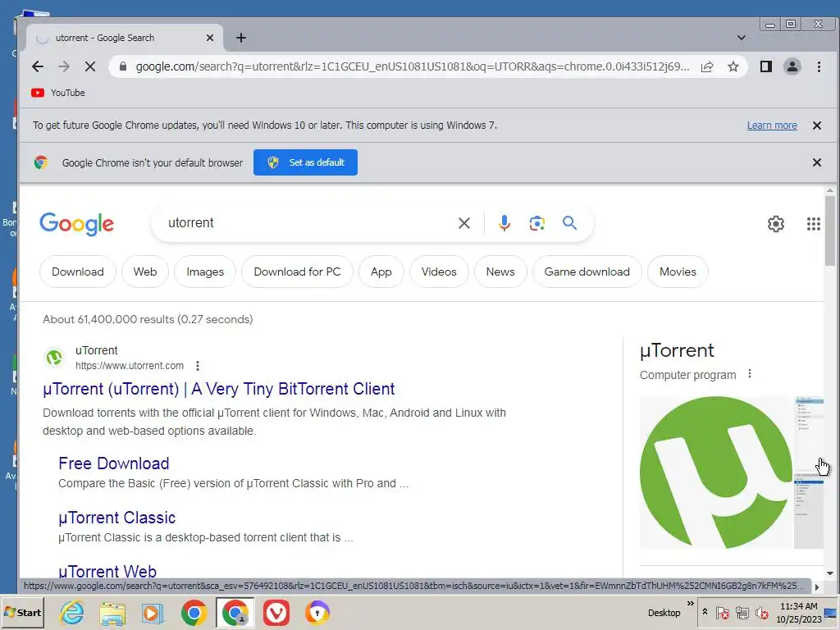Viewport: 840px width, 630px height.
Task: Click the page vertical scrollbar thumb
Action: [x=830, y=231]
